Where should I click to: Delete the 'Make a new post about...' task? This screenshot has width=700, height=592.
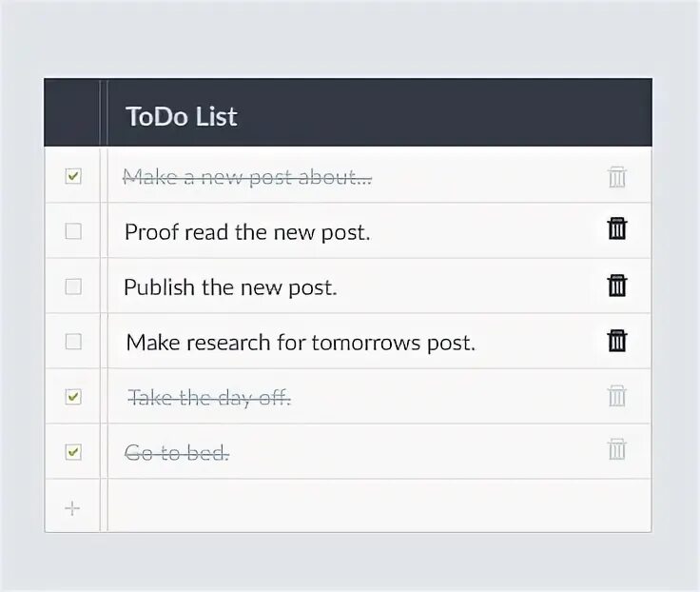(617, 176)
